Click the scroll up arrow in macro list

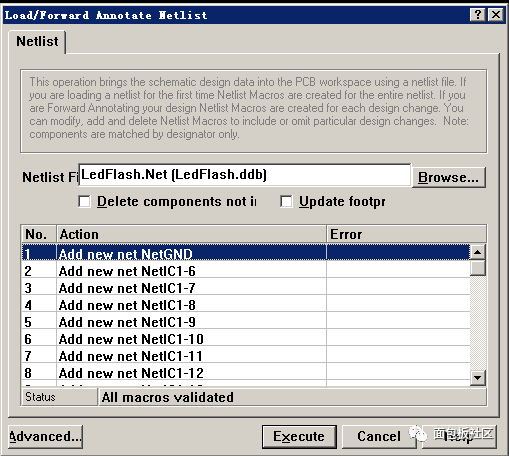[478, 252]
